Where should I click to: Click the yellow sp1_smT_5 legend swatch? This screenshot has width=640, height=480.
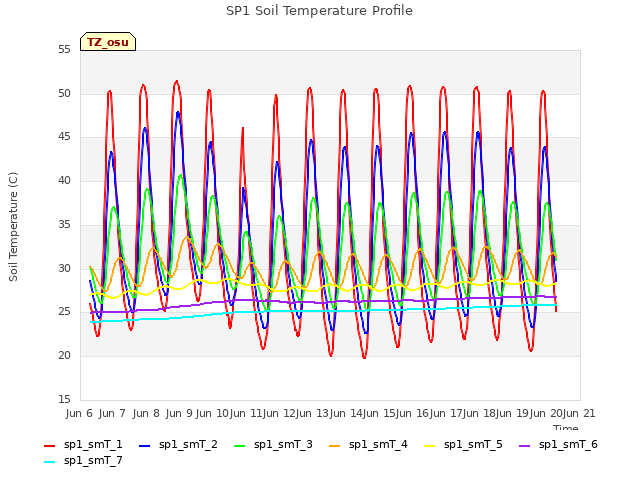tap(430, 446)
